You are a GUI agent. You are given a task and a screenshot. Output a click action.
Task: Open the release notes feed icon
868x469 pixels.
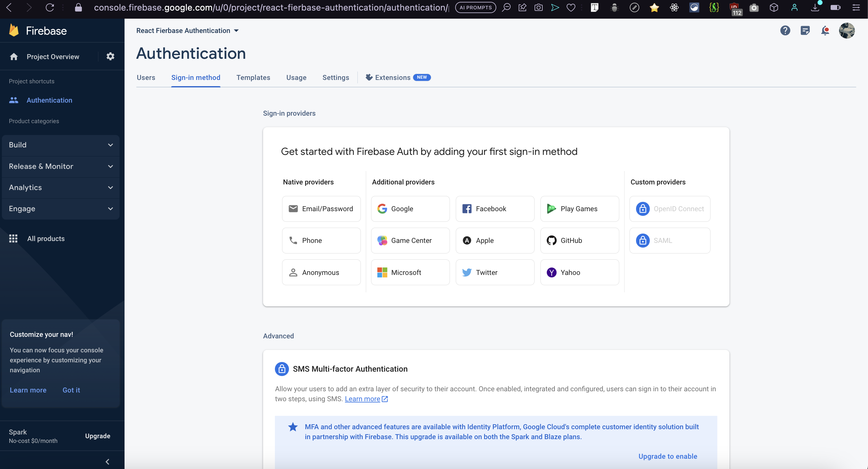pos(805,31)
